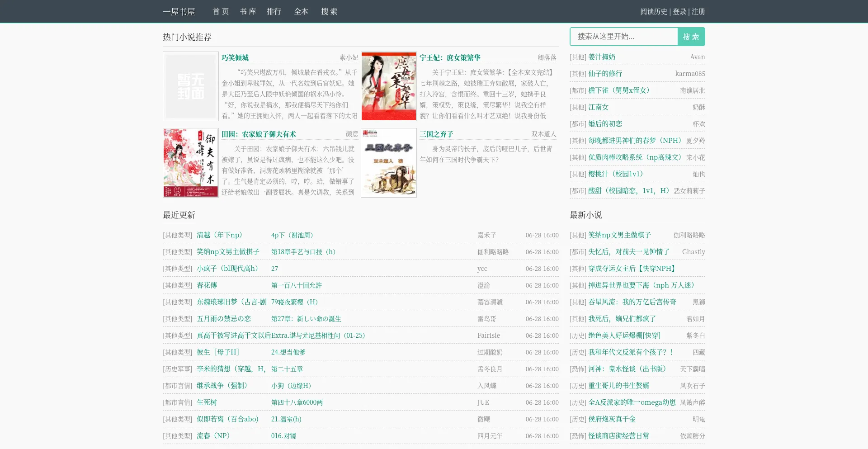This screenshot has width=868, height=449.
Task: Click the 注册 link
Action: click(x=698, y=12)
